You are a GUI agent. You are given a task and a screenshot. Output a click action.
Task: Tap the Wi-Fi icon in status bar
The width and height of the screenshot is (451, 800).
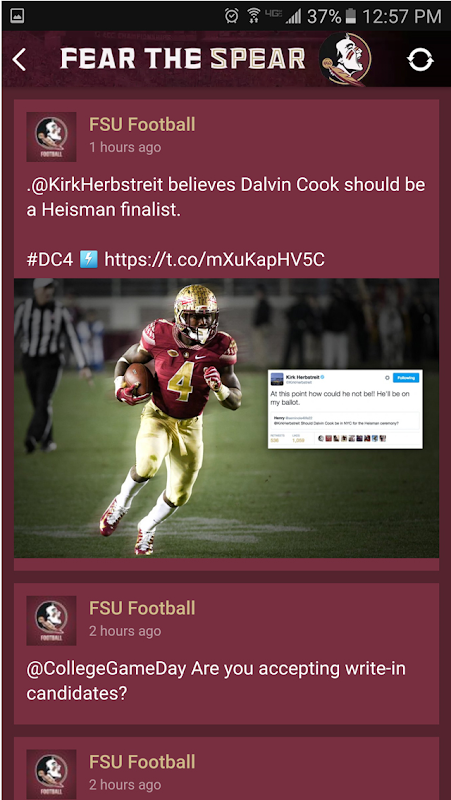(x=254, y=16)
